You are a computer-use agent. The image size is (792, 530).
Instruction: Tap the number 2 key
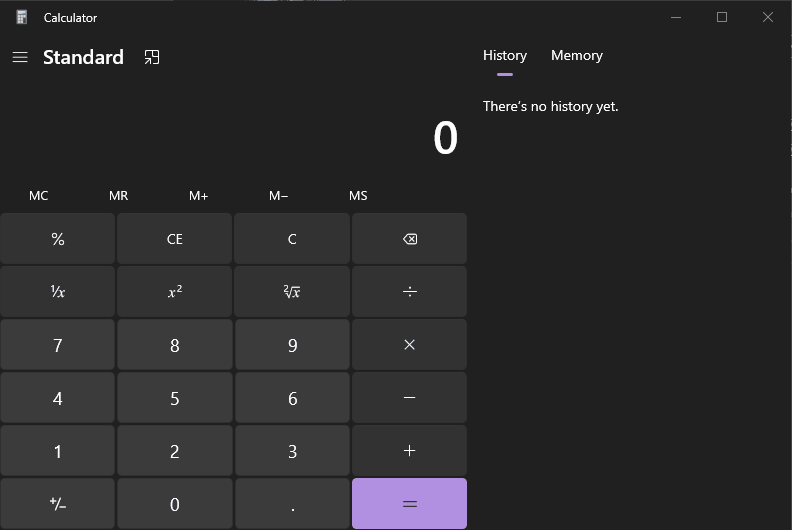point(175,451)
